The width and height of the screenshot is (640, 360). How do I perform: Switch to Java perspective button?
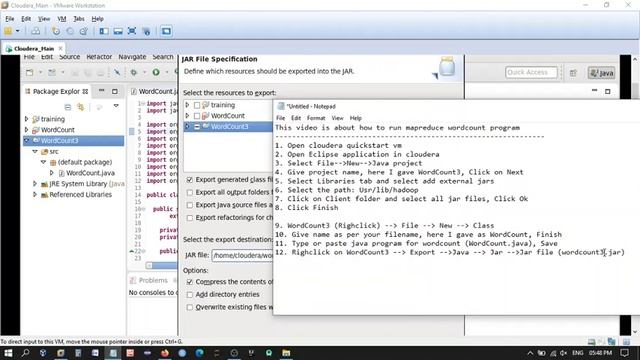602,73
